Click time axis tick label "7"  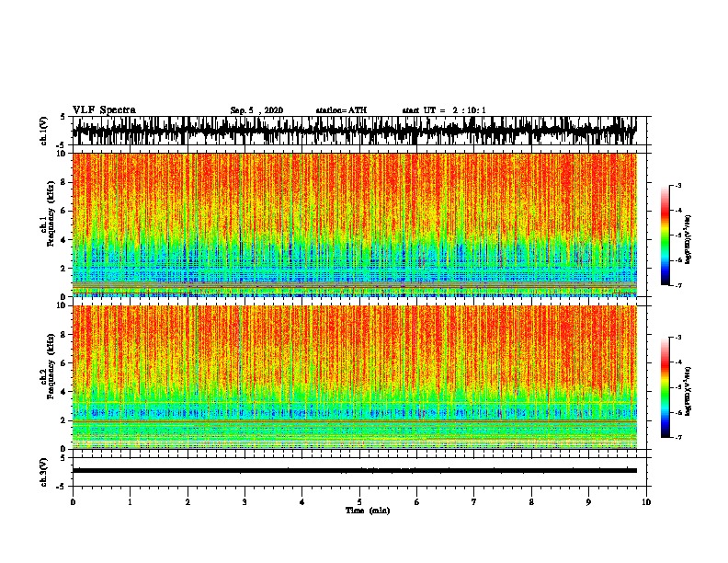pos(474,502)
